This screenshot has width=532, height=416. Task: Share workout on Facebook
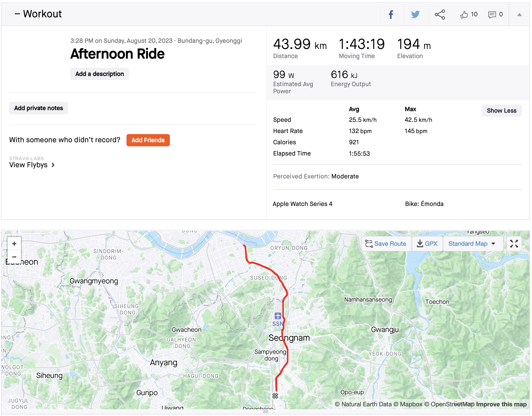tap(391, 15)
